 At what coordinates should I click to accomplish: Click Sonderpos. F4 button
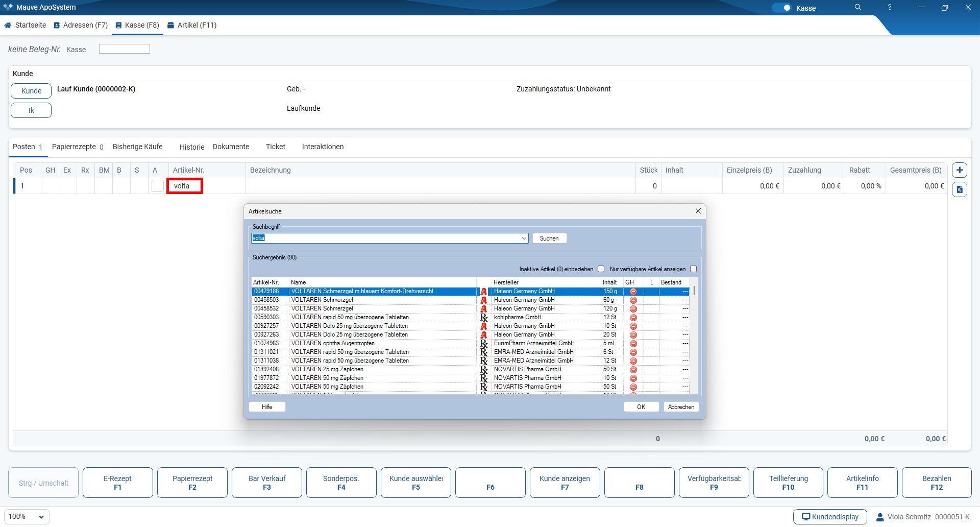(x=341, y=483)
